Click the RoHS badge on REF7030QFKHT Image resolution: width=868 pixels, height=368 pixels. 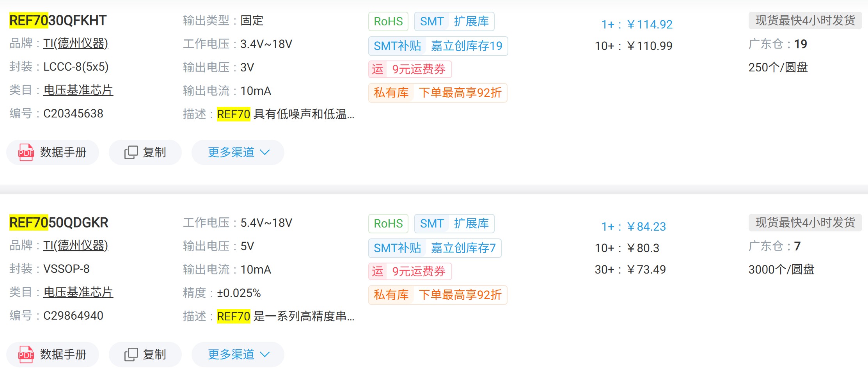[388, 21]
